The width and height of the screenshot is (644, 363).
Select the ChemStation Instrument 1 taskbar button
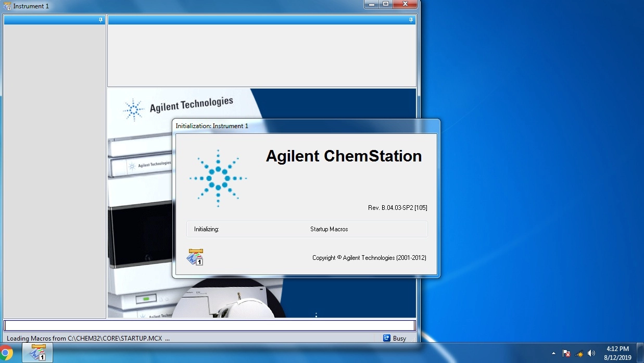tap(37, 353)
